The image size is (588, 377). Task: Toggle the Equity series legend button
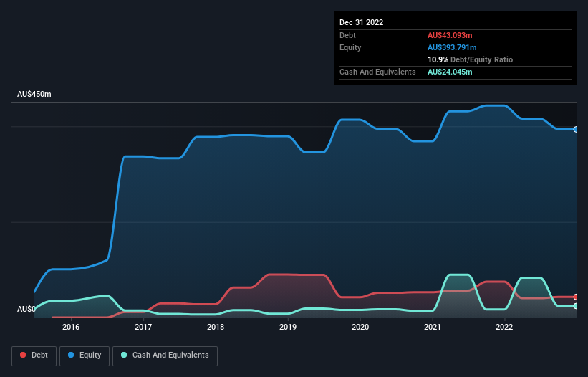pos(85,355)
